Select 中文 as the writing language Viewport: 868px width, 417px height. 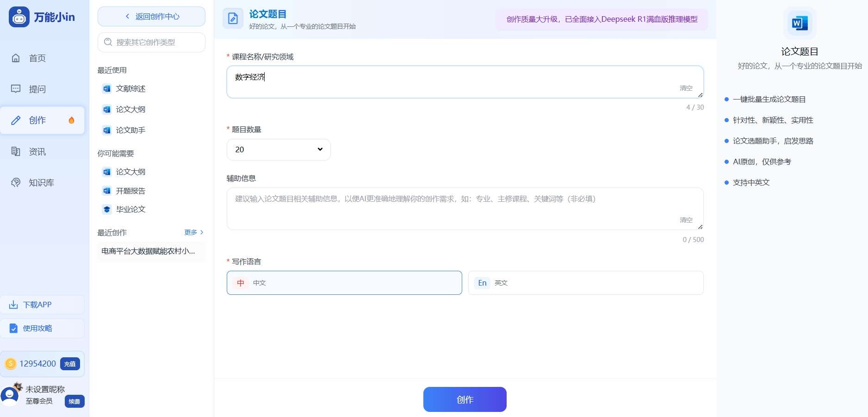tap(344, 283)
